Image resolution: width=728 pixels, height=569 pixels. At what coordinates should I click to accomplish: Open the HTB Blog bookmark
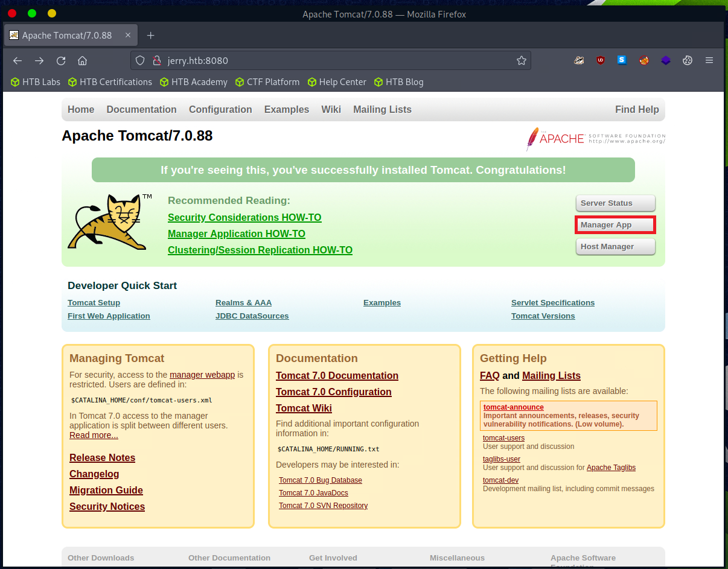(399, 82)
